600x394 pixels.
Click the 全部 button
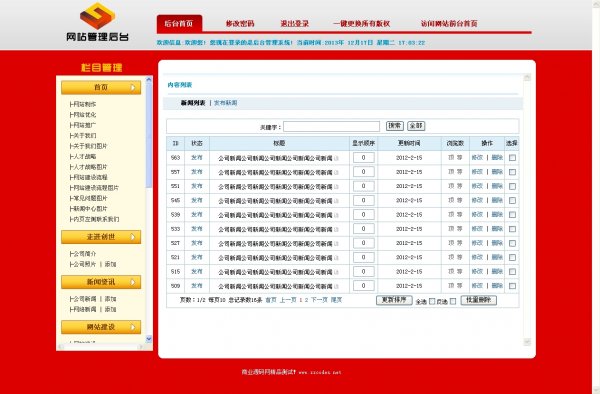[416, 126]
